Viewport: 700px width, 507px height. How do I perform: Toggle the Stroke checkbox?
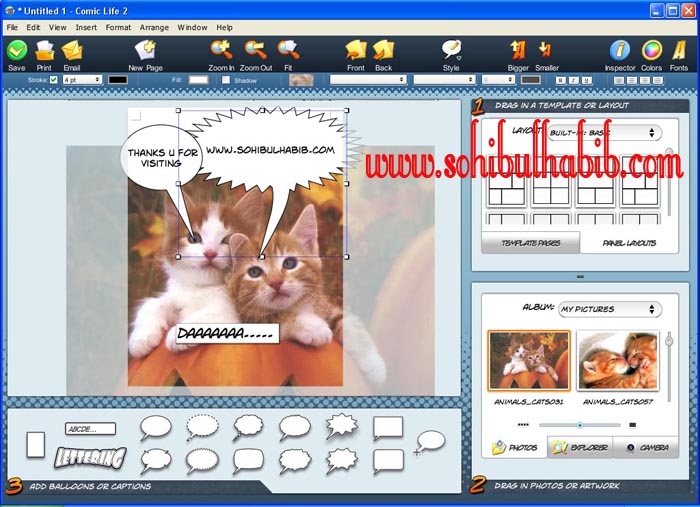point(54,80)
